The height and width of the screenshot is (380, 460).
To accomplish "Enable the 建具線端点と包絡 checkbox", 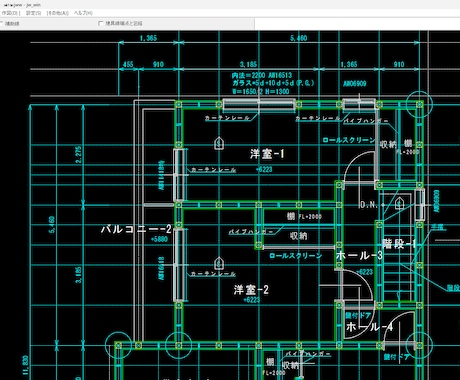I will (x=101, y=23).
